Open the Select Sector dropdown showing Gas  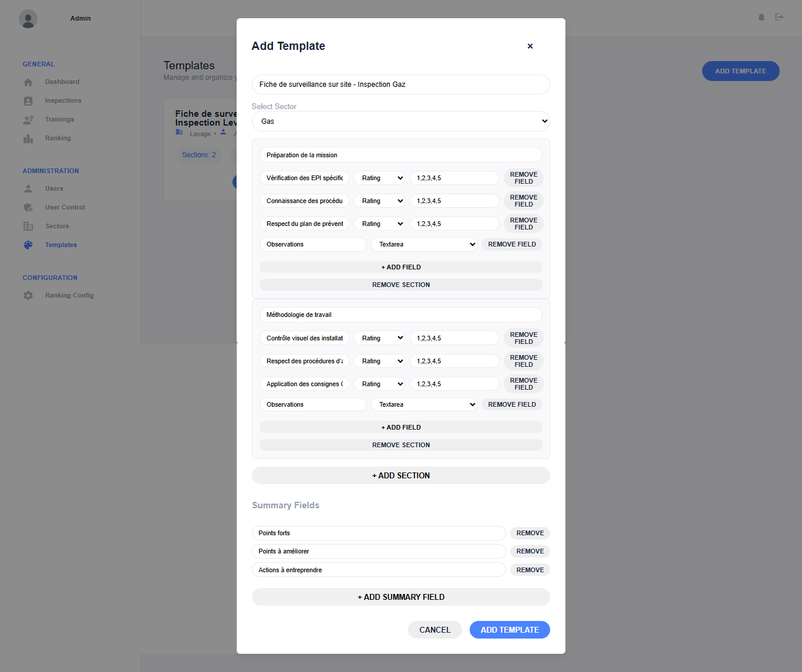(x=400, y=121)
